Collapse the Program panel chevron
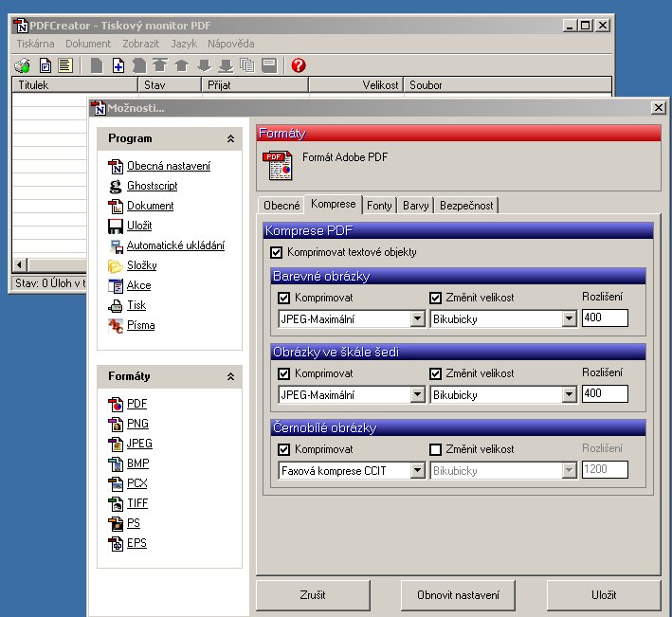The height and width of the screenshot is (617, 672). pyautogui.click(x=230, y=138)
